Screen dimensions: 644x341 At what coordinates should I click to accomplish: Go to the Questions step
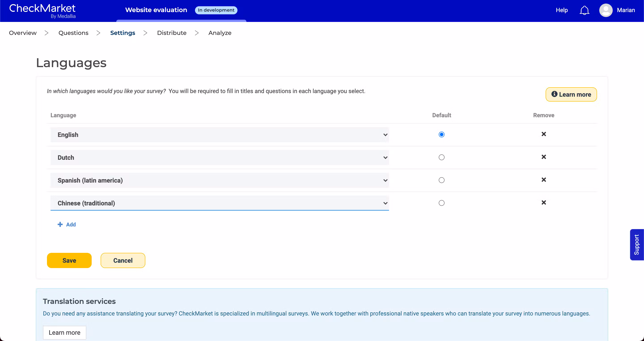tap(73, 33)
